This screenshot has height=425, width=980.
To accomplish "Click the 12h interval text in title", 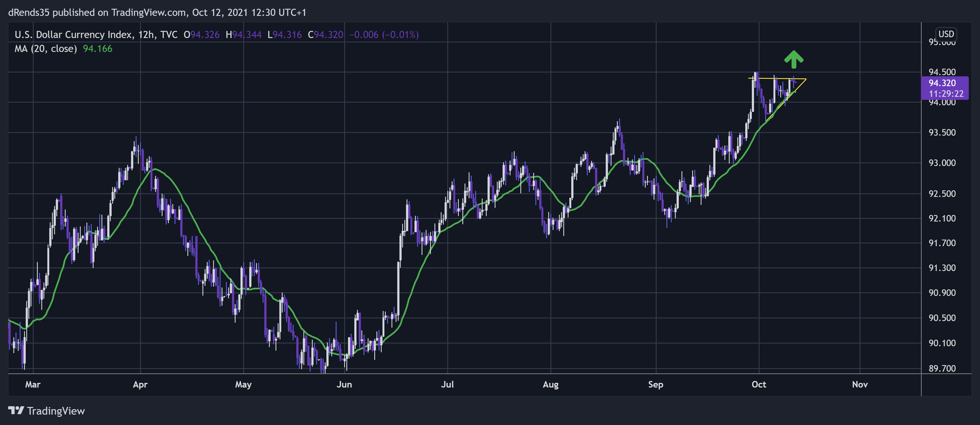I will (x=146, y=34).
